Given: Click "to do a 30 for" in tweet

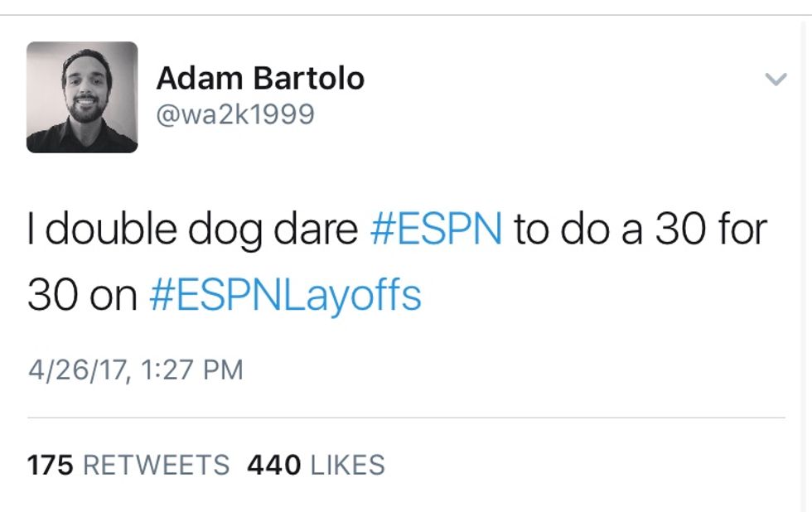Looking at the screenshot, I should pyautogui.click(x=640, y=229).
